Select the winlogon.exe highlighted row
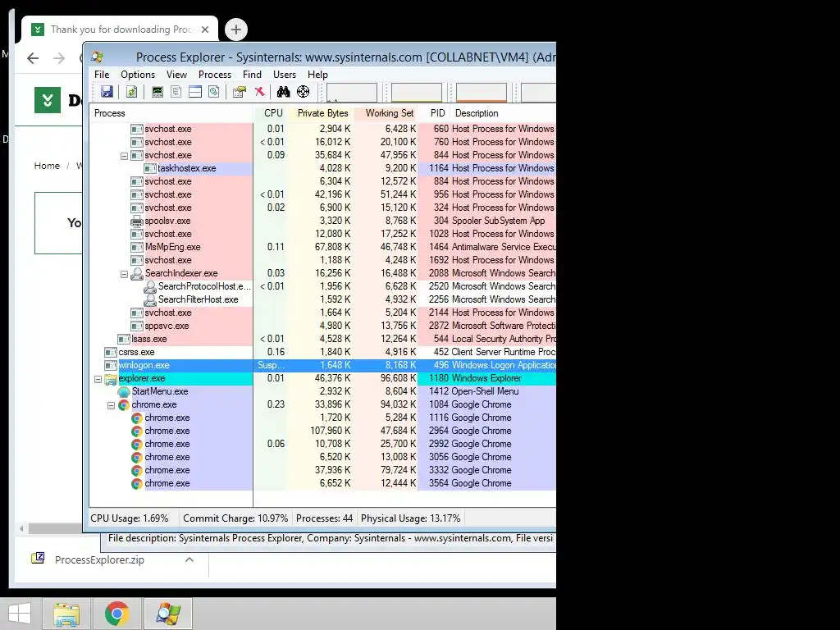The image size is (840, 630). point(323,365)
